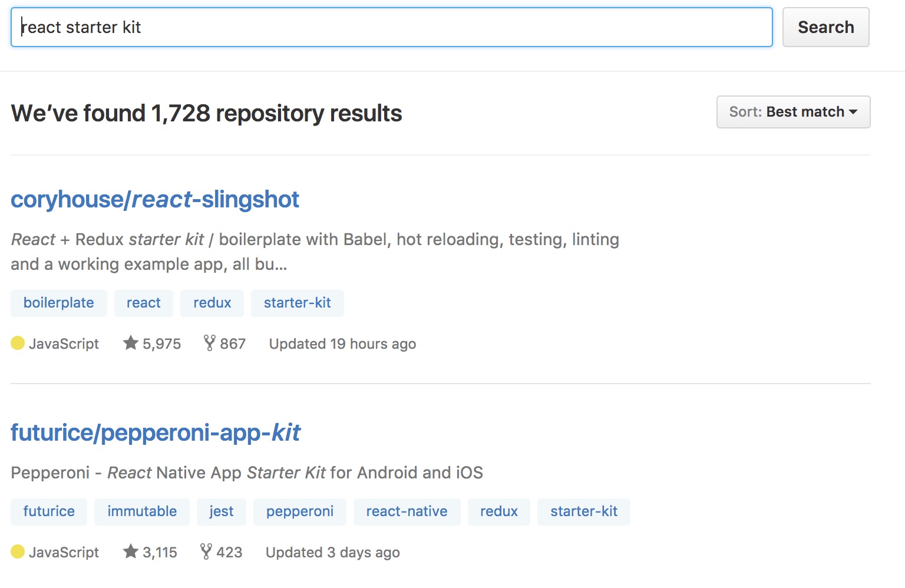Click the 5,975 stars count
This screenshot has width=905, height=588.
(x=162, y=343)
